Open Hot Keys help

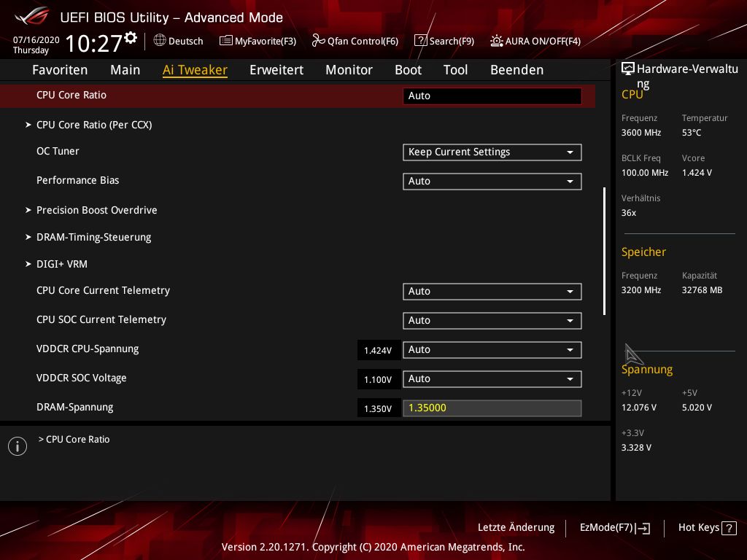click(x=708, y=528)
